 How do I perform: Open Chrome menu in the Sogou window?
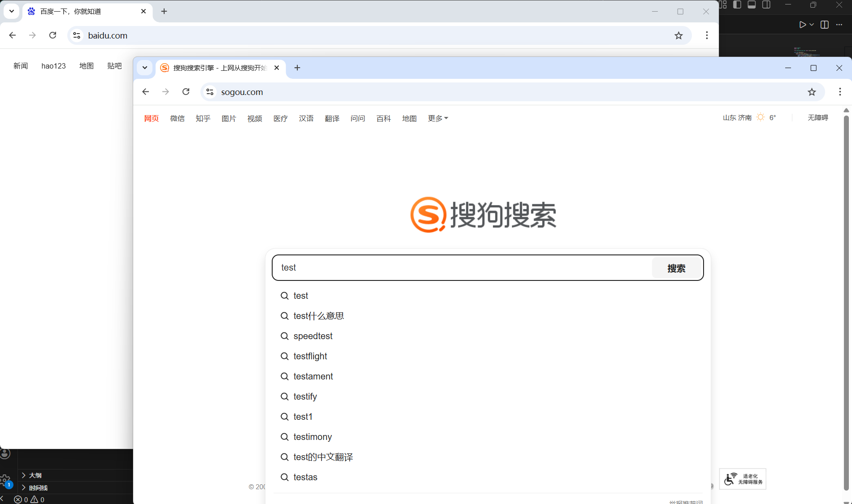point(840,92)
